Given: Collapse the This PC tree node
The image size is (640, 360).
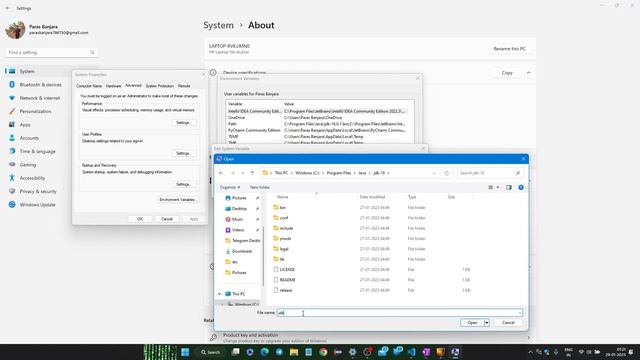Looking at the screenshot, I should (x=220, y=294).
